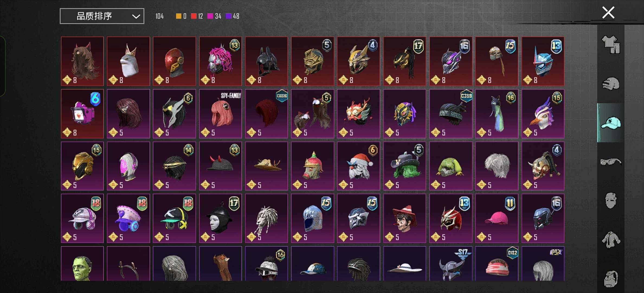Screen dimensions: 644x293
Task: Open the glasses category icon
Action: click(x=611, y=162)
